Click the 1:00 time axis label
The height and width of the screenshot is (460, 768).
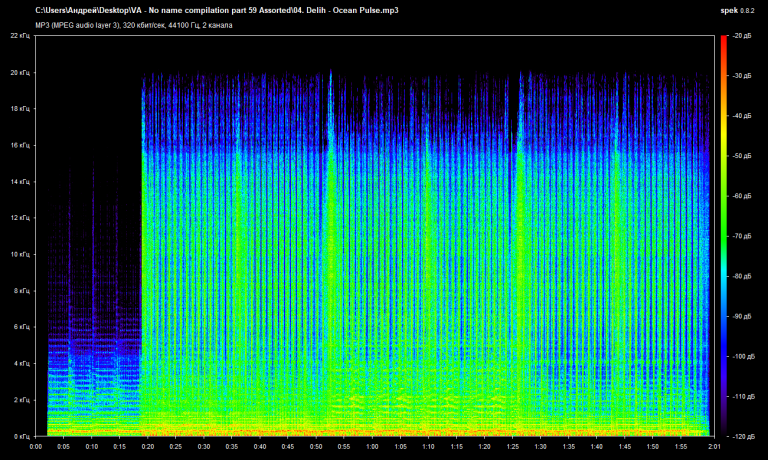(372, 447)
